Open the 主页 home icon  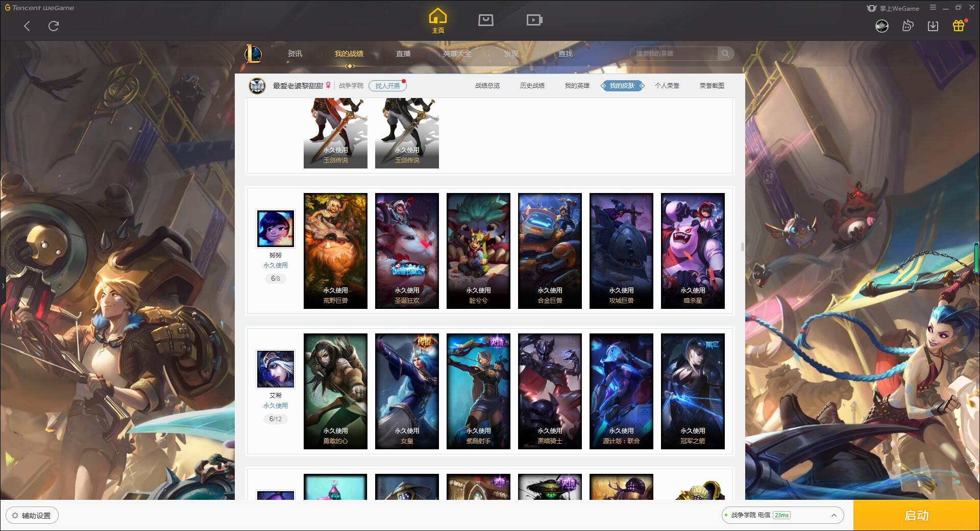[437, 21]
